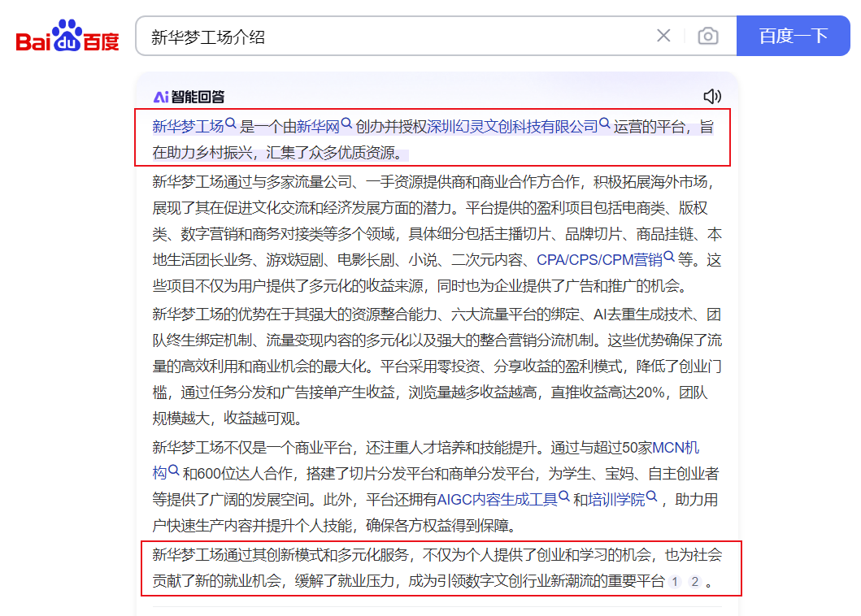The image size is (861, 616).
Task: Click search icon after 深圳幻灵文创科技有限公司
Action: point(605,124)
